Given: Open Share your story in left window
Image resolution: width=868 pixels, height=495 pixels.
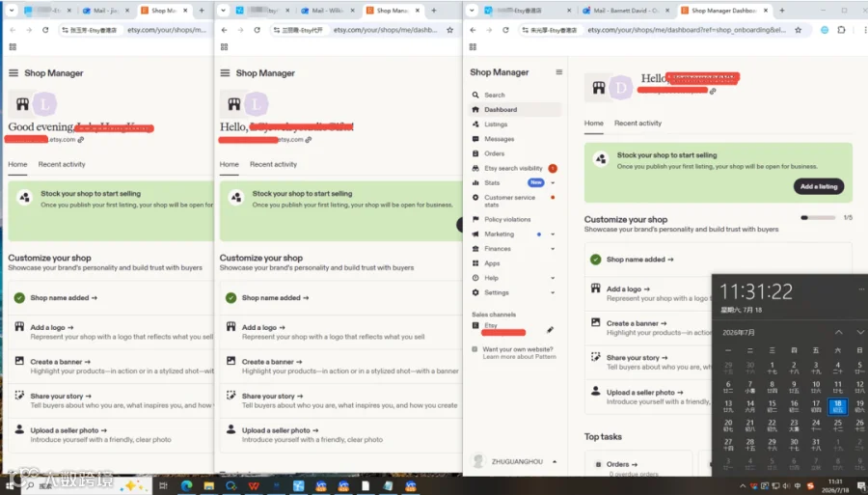Looking at the screenshot, I should 61,397.
